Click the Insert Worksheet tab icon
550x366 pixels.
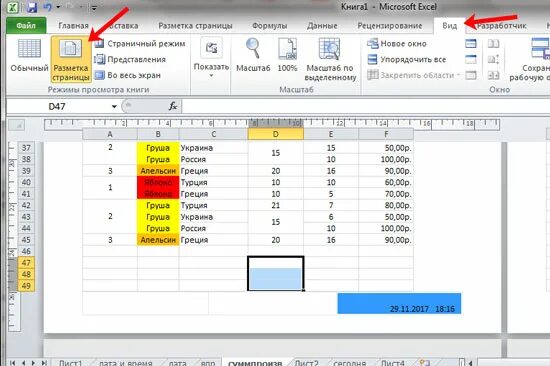click(424, 363)
